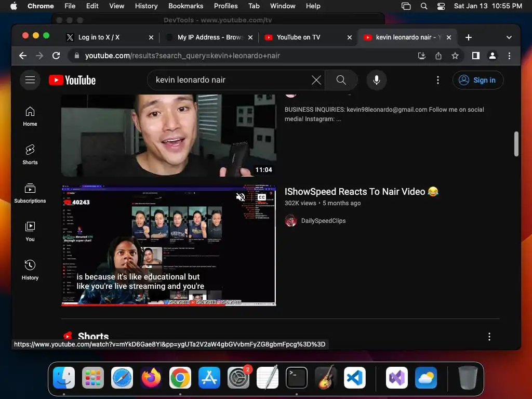Click the YouTube logo
532x399 pixels.
(72, 80)
